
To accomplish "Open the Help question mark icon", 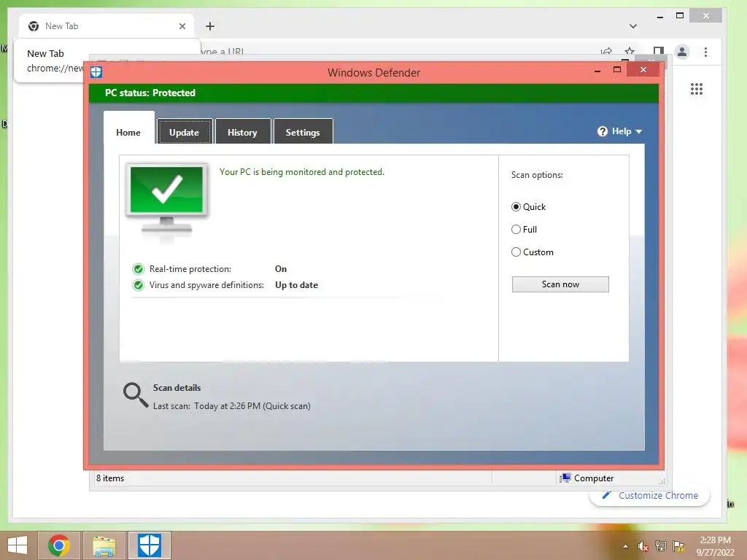I will [602, 131].
